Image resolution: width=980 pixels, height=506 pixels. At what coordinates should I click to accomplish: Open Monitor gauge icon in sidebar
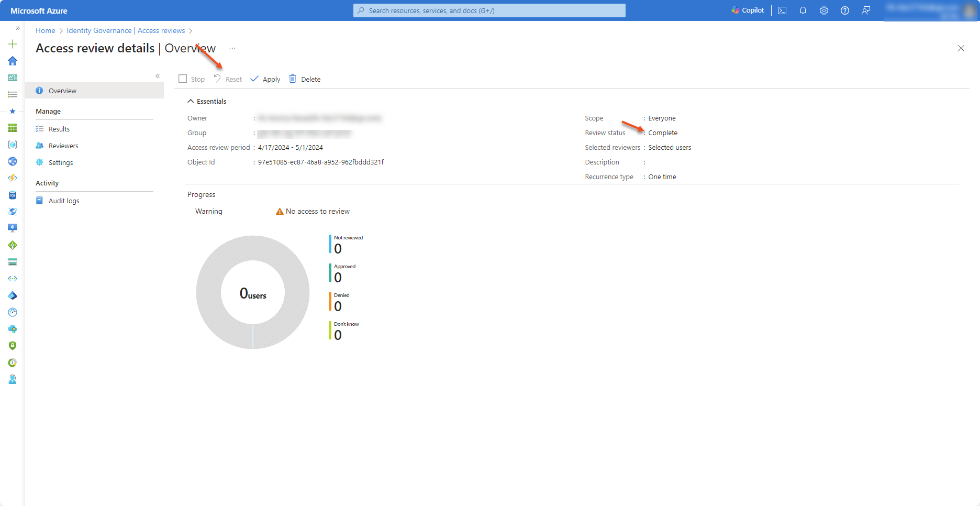(13, 312)
